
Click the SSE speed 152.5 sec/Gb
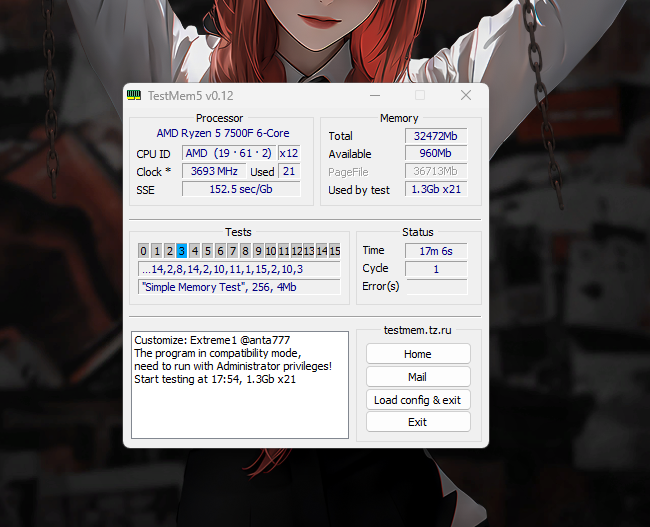(x=241, y=189)
